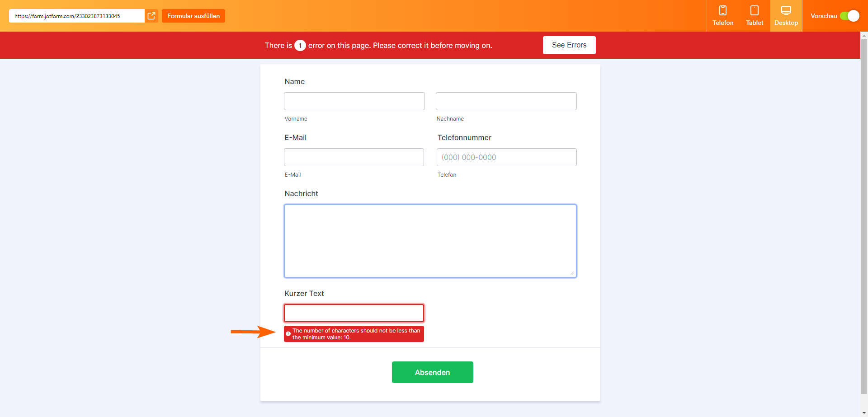The image size is (868, 417).
Task: Click the error count badge in red banner
Action: point(300,46)
